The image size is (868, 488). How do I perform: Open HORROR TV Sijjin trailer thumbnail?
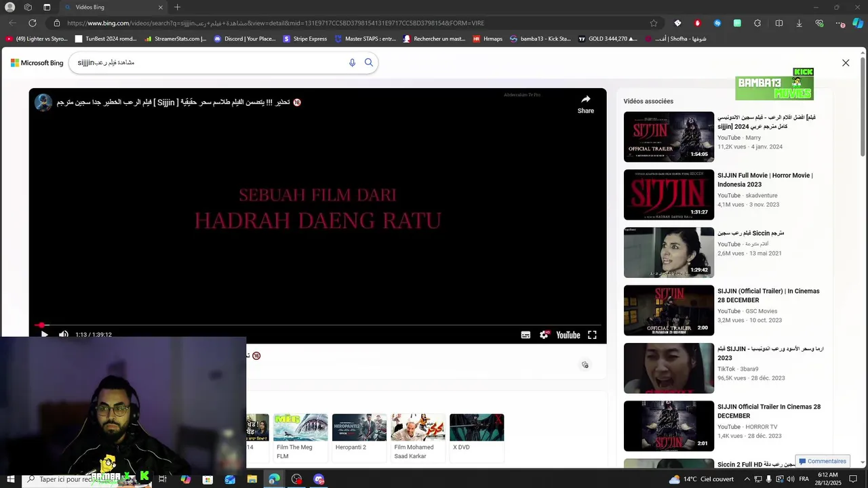point(669,426)
